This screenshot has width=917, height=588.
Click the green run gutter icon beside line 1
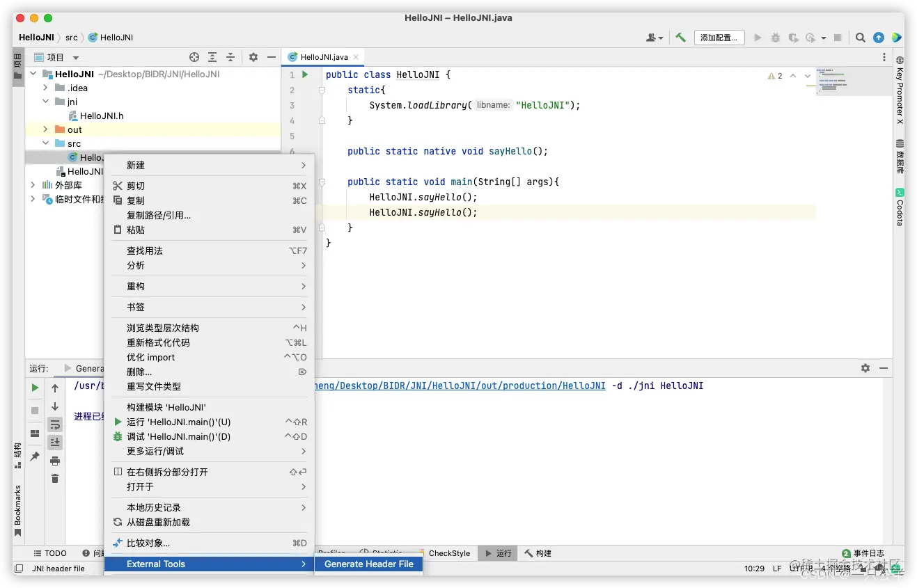tap(305, 74)
